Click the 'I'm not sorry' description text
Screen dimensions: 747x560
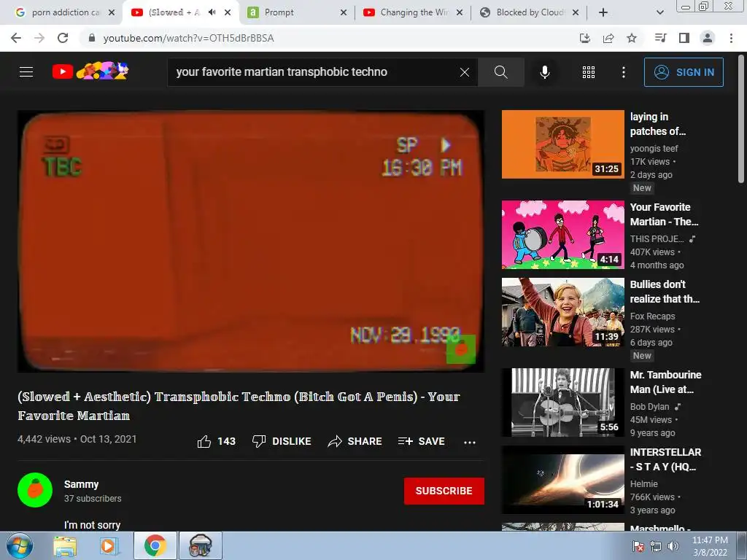[93, 525]
